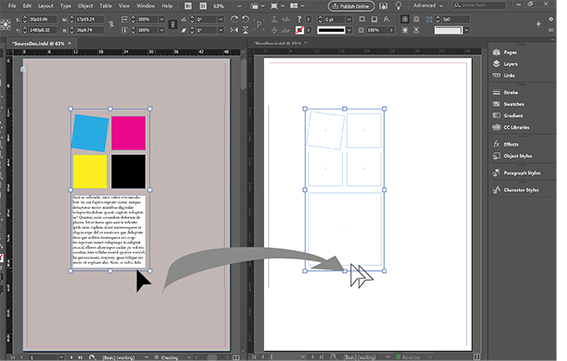Toggle Wrap Around Bounding Box button
Screen dimensions: 567x361
(417, 19)
